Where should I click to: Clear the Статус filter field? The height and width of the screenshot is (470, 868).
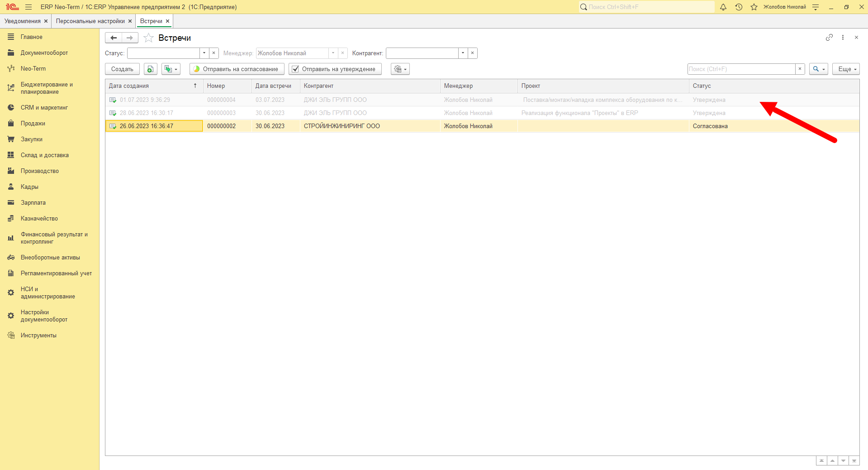214,53
